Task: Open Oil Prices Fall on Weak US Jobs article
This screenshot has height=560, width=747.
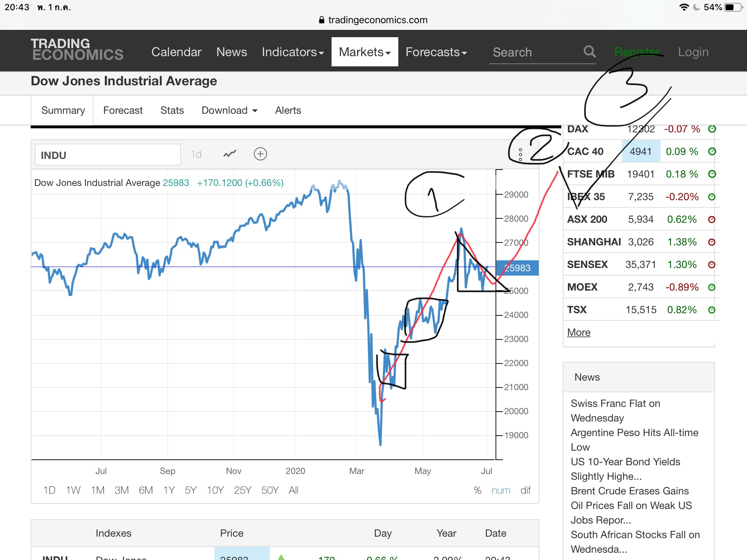Action: click(x=631, y=513)
